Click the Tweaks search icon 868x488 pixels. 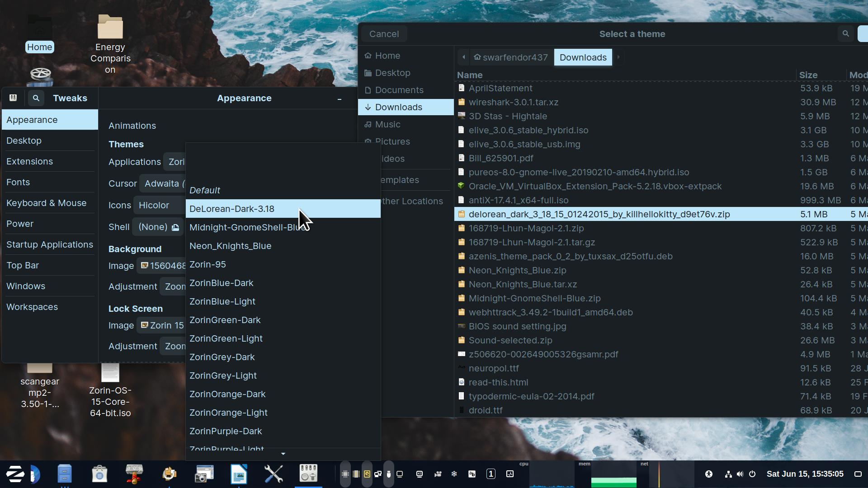[x=36, y=98]
